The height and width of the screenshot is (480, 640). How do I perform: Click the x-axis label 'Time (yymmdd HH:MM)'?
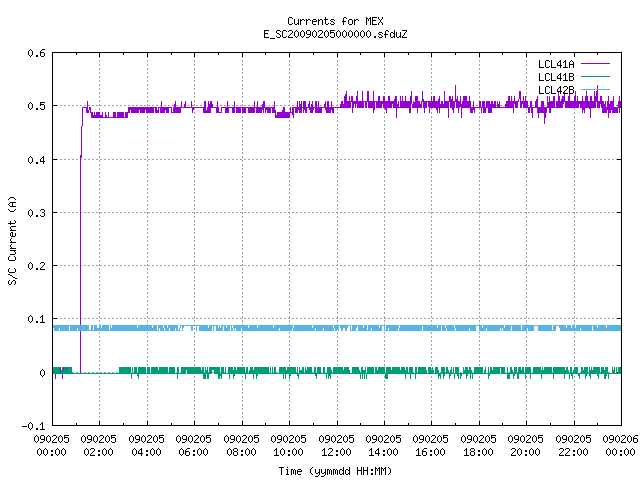pos(335,471)
